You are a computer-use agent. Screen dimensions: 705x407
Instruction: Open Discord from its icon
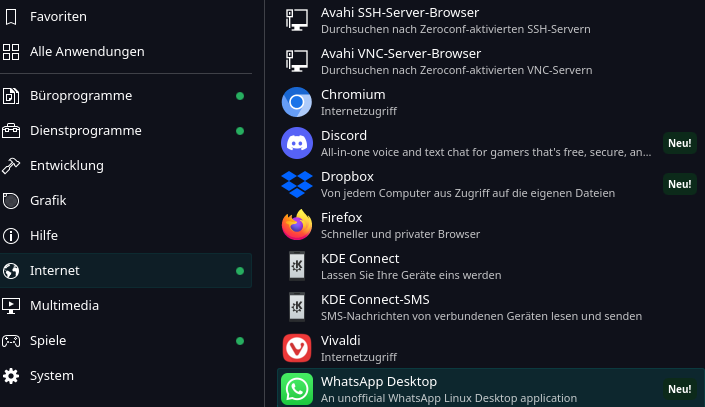[297, 143]
